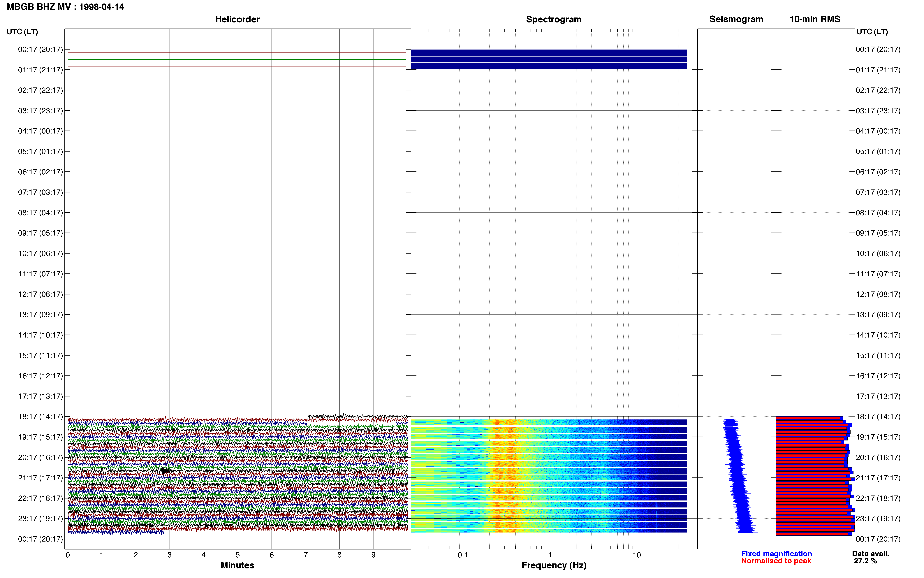
Task: Click the 'Normalised to peak' legend text
Action: coord(776,561)
